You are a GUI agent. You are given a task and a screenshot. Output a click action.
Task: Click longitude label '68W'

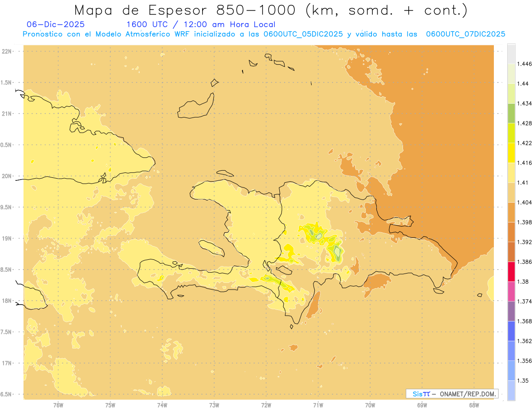[474, 405]
